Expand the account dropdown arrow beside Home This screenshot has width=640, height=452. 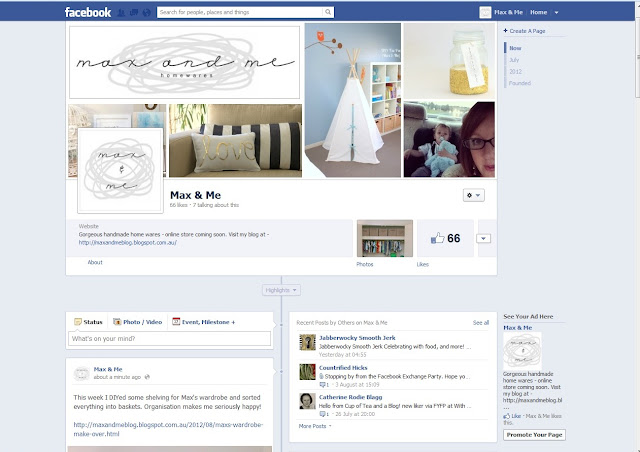coord(556,13)
